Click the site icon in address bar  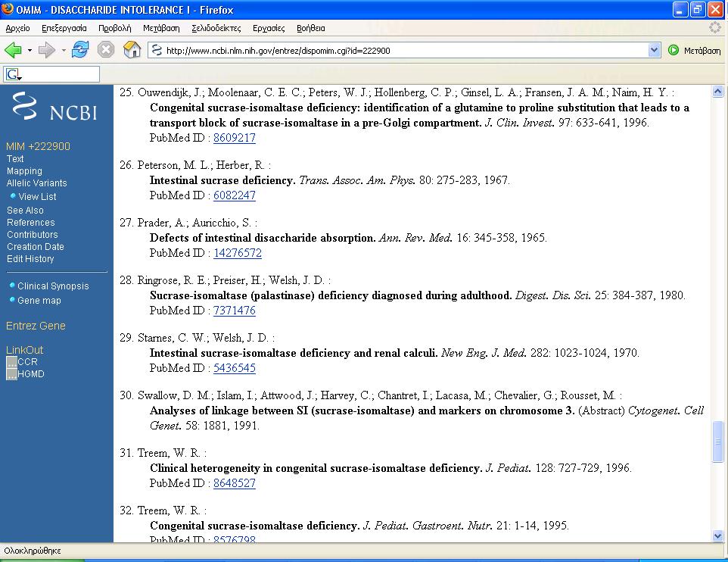pos(157,50)
